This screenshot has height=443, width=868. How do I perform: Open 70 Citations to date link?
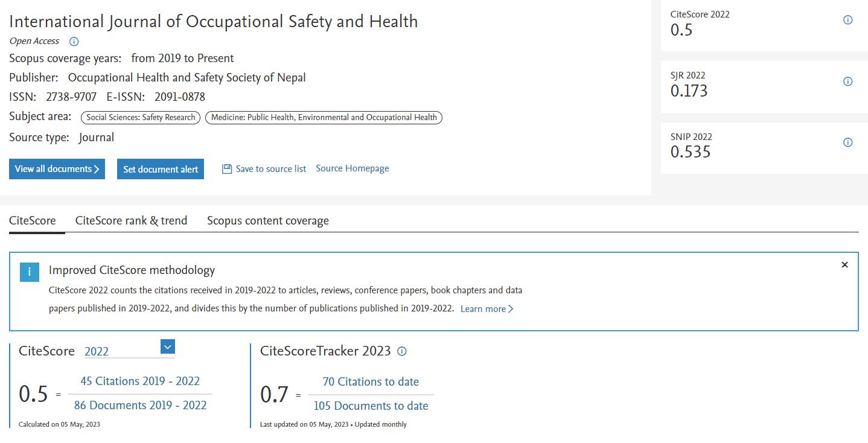pyautogui.click(x=371, y=381)
